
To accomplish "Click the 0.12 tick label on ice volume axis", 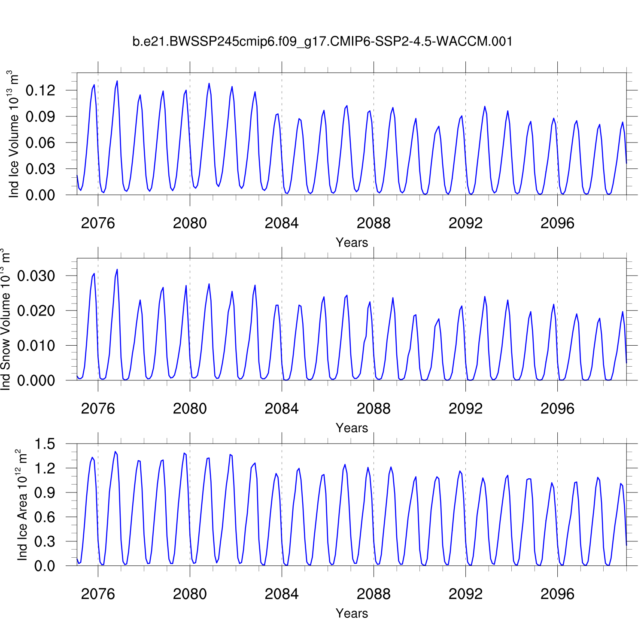I will pos(41,91).
